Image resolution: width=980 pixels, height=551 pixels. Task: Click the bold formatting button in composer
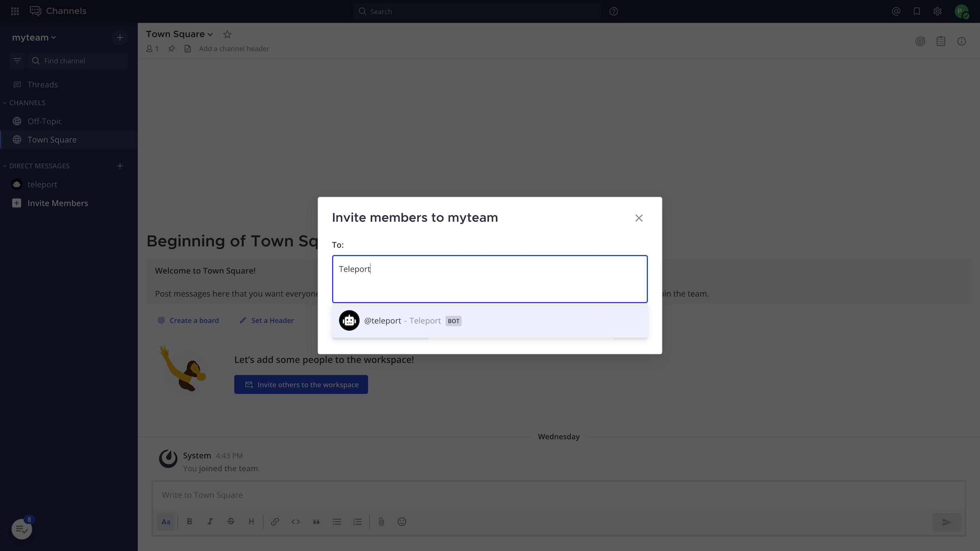[x=189, y=521]
